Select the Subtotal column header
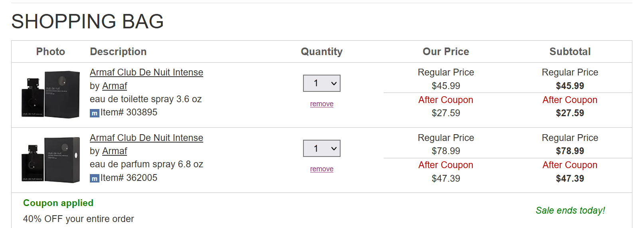This screenshot has width=644, height=228. coord(570,52)
